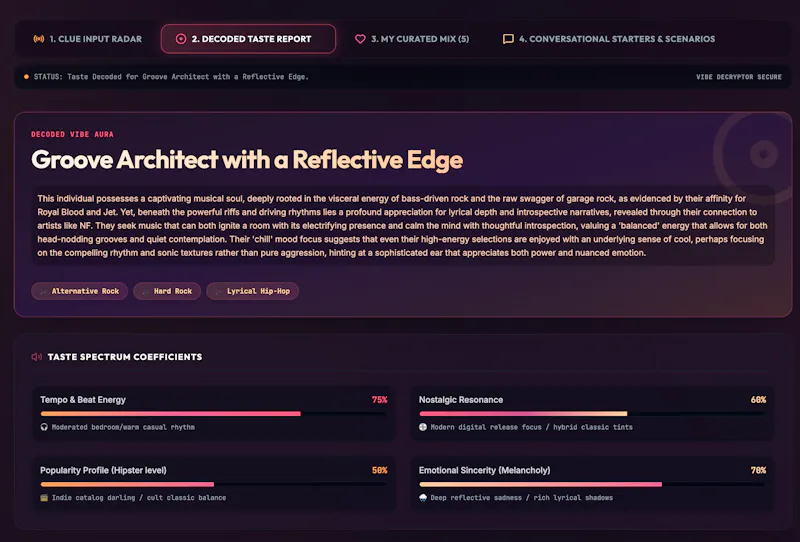Click the orange status dot indicator
This screenshot has height=542, width=800.
point(26,77)
